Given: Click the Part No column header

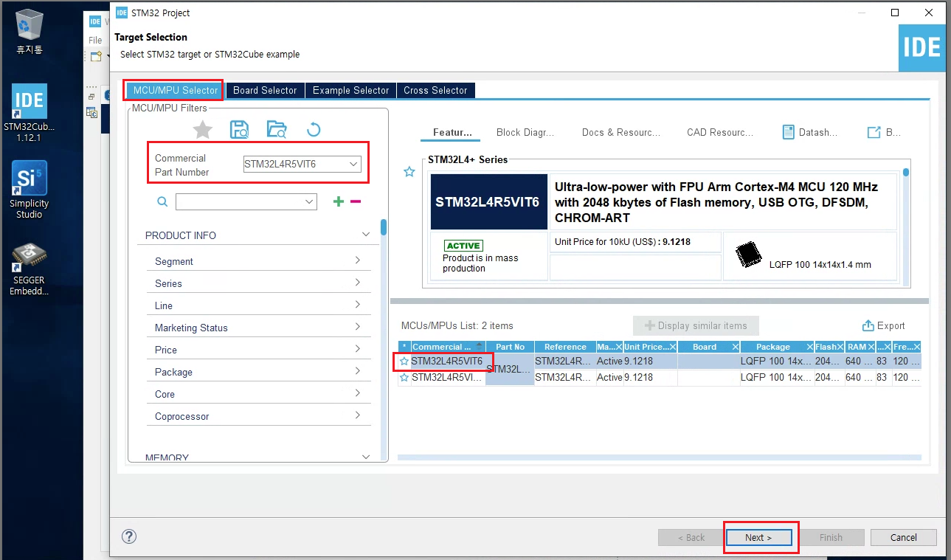Looking at the screenshot, I should pos(510,347).
